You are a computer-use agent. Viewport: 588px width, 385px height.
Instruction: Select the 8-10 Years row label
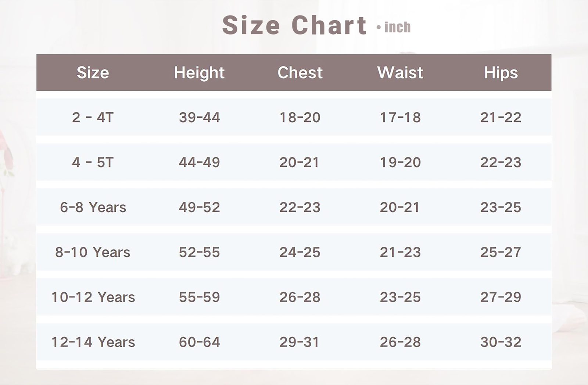pyautogui.click(x=93, y=252)
